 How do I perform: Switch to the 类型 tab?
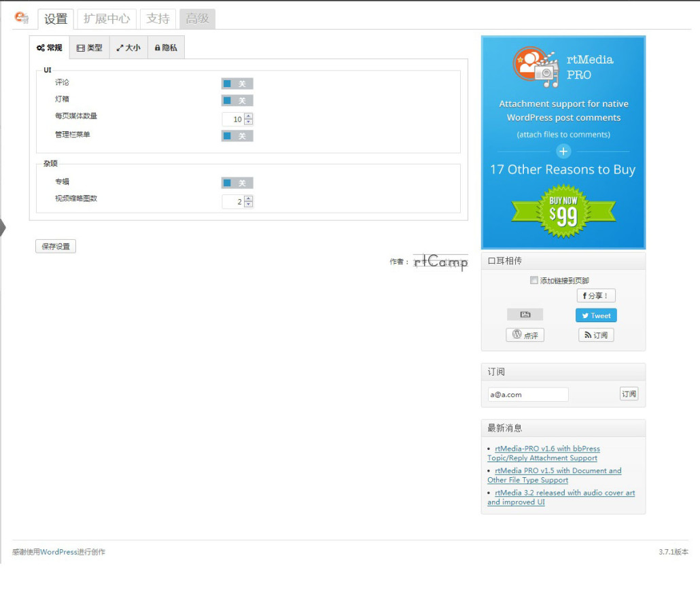[89, 48]
